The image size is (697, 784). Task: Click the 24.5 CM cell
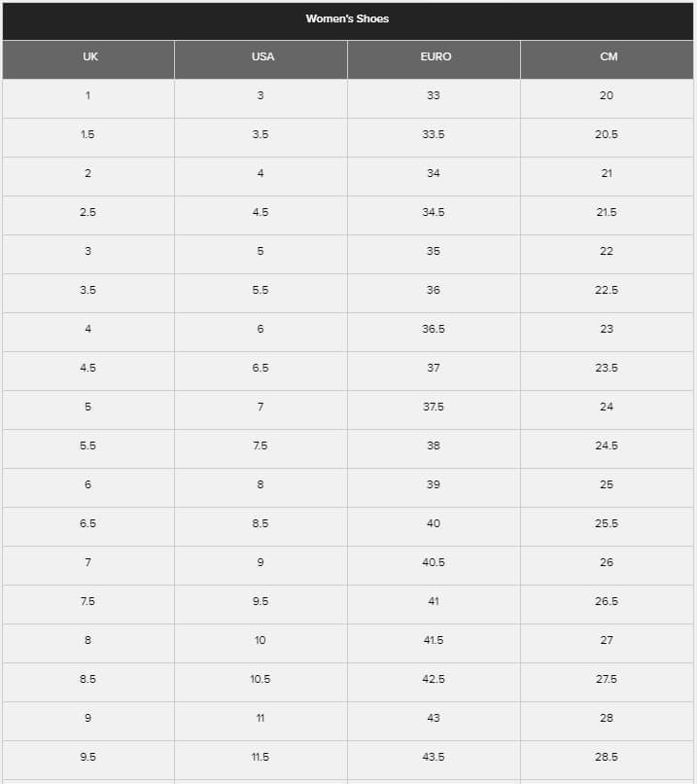(607, 445)
